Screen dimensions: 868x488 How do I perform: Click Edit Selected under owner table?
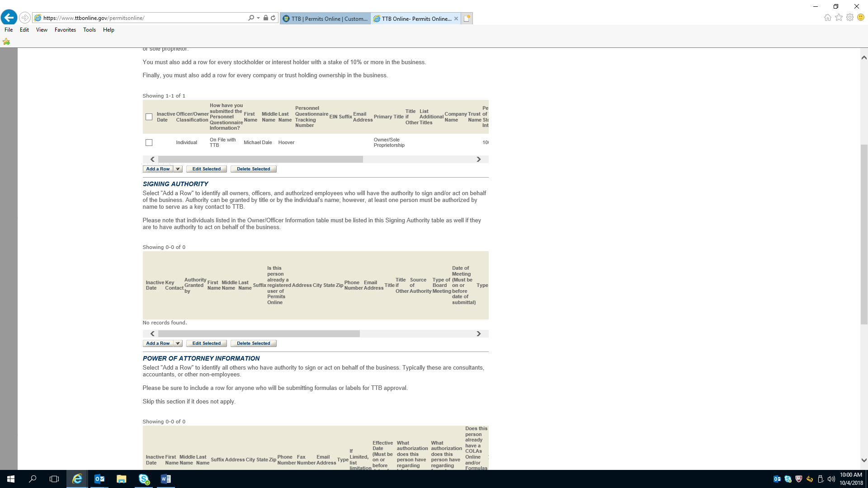(x=206, y=169)
